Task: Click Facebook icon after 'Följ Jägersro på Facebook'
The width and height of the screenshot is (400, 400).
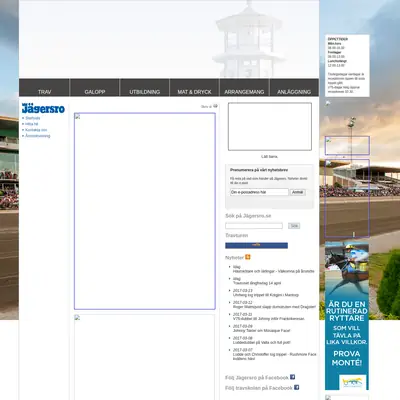Action: pos(292,377)
